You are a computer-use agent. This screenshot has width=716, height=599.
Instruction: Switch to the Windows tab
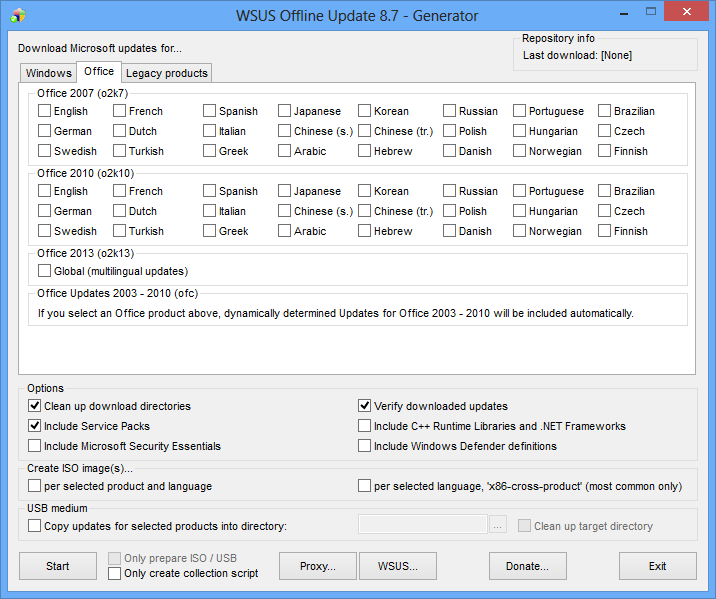(x=48, y=73)
